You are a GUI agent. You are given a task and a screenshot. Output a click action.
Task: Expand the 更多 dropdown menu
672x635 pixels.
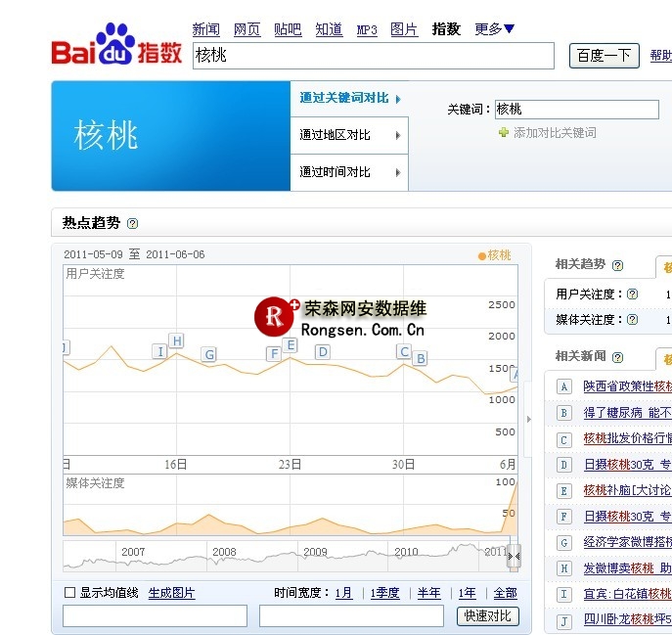(495, 29)
